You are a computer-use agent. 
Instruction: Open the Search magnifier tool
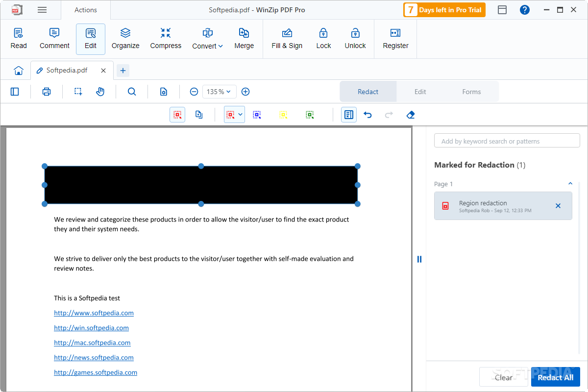(132, 92)
